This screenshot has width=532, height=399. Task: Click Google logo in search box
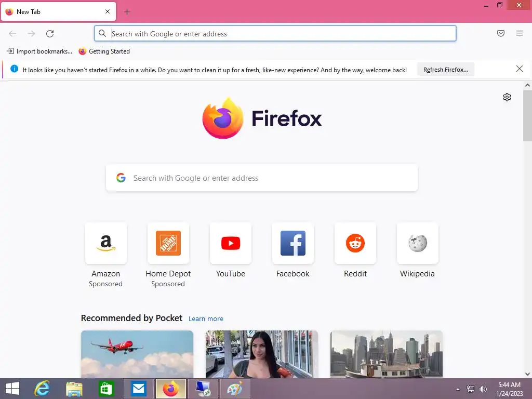tap(121, 178)
